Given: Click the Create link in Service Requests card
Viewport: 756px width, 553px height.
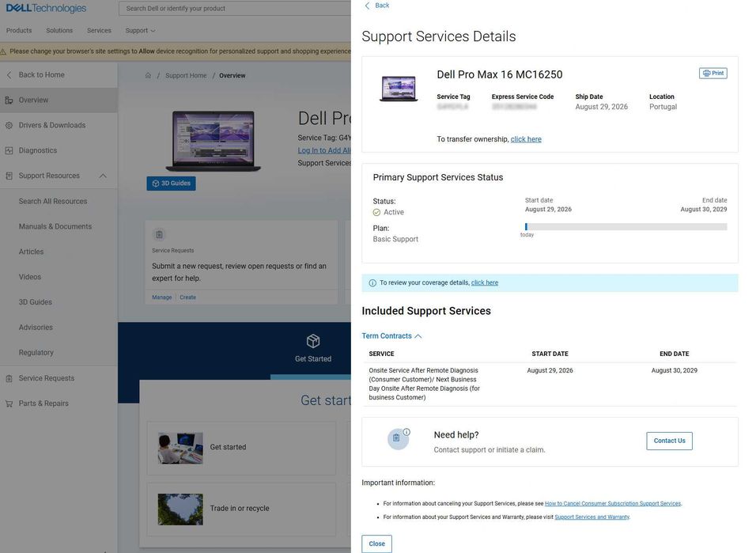Looking at the screenshot, I should (x=187, y=297).
